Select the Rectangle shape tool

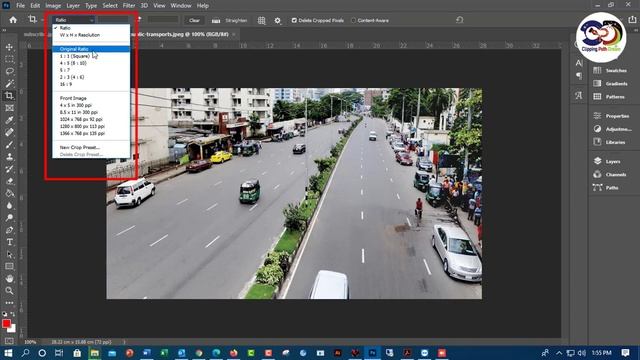[9, 267]
